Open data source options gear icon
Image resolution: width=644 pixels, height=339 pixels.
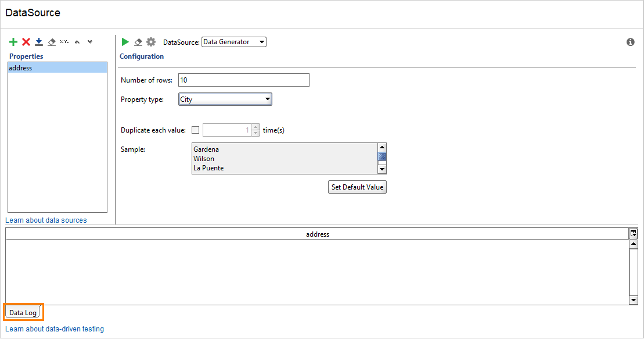[x=151, y=41]
